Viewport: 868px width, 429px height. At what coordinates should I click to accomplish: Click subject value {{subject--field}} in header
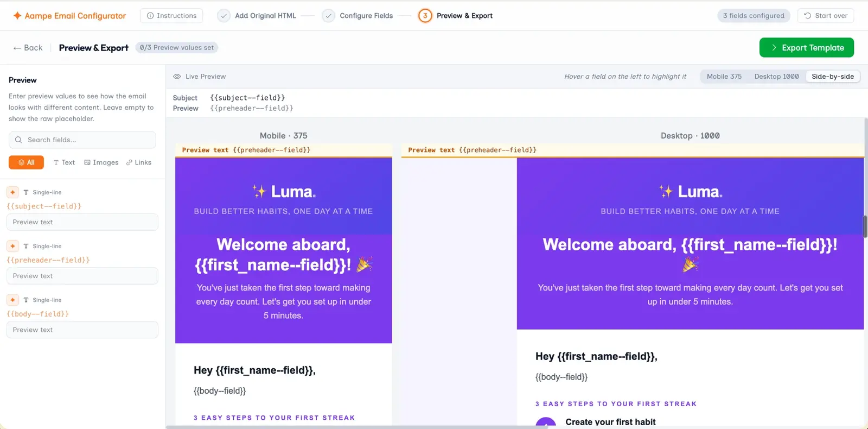[x=247, y=98]
